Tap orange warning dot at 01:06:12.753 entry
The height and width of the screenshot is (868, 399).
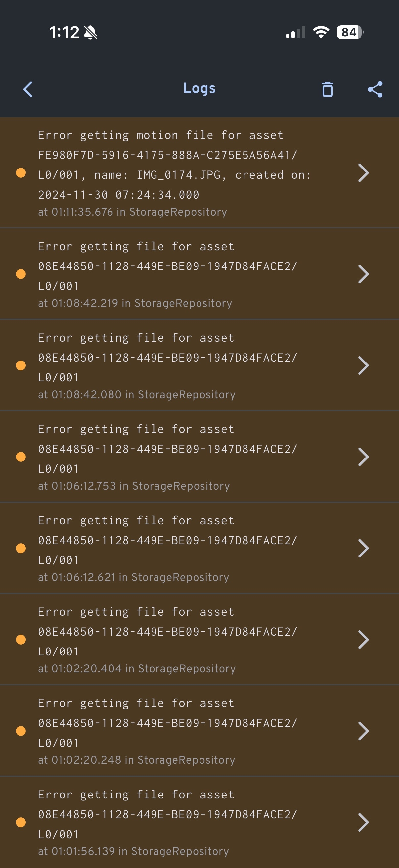click(21, 457)
